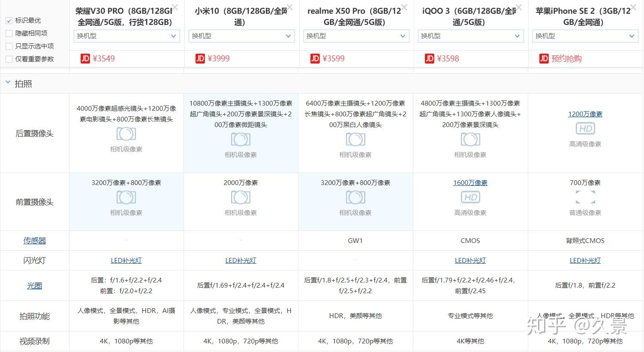Click the ¥3999 JD price

pos(219,58)
